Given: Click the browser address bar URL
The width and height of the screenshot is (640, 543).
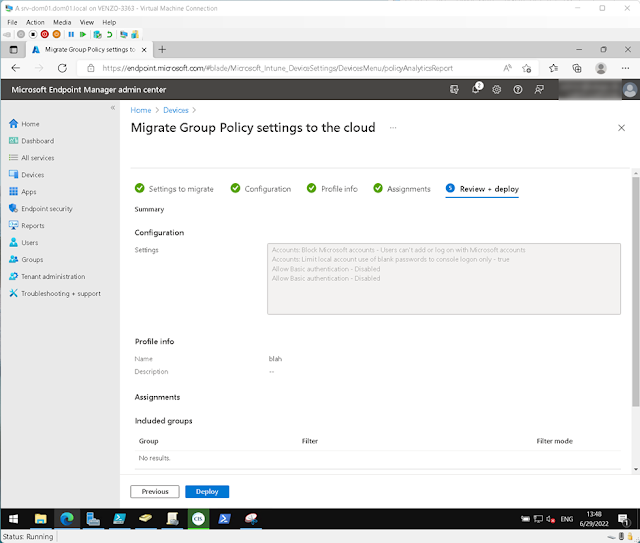Looking at the screenshot, I should (278, 68).
